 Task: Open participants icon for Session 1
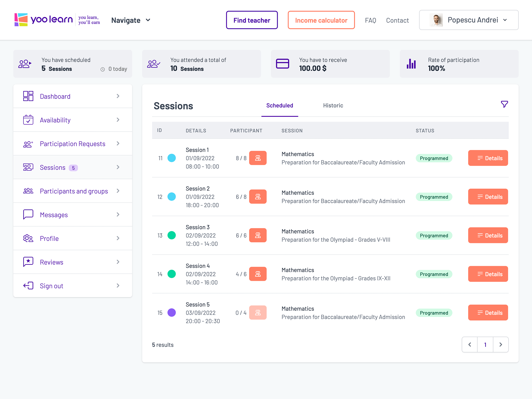point(257,158)
